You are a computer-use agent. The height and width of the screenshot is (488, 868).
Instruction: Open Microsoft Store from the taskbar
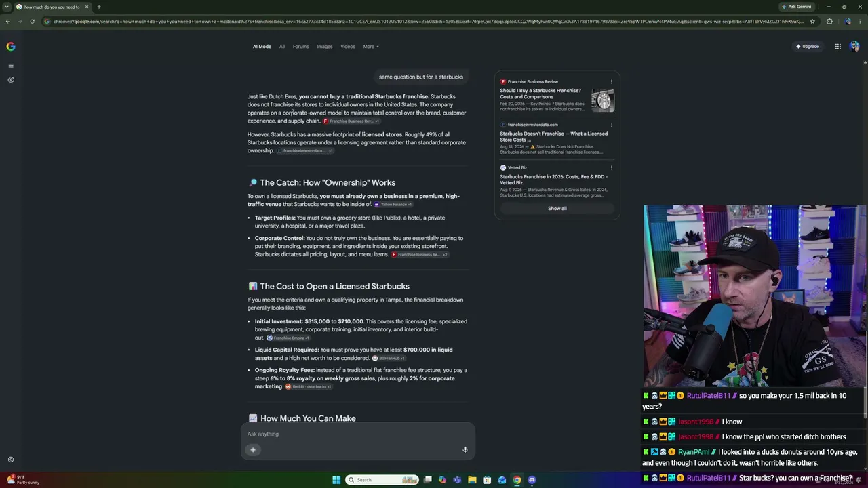point(487,480)
